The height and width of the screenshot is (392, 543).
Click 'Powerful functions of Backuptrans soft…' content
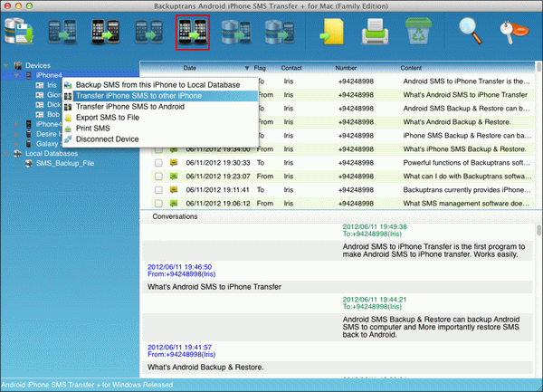point(466,163)
